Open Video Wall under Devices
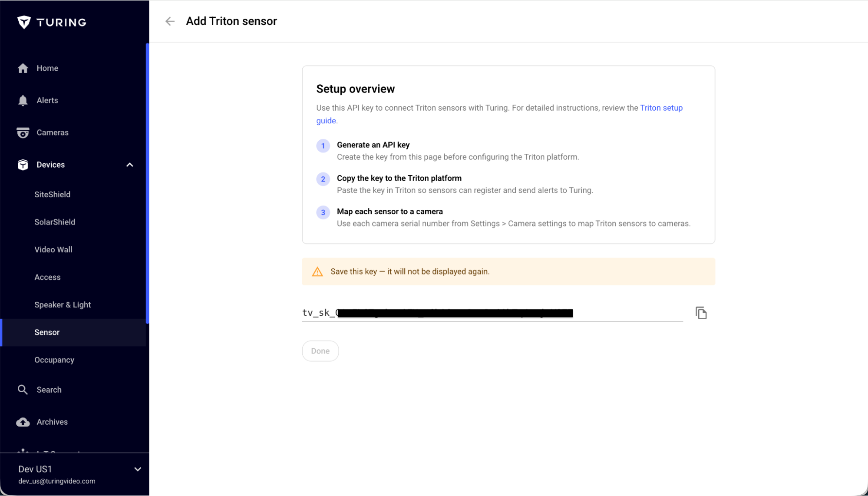Viewport: 868px width, 496px height. coord(53,250)
